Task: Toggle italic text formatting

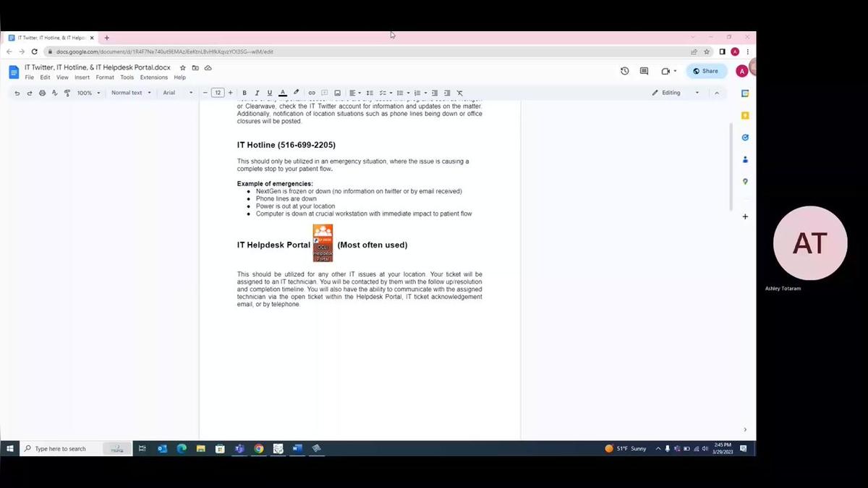Action: pyautogui.click(x=257, y=93)
